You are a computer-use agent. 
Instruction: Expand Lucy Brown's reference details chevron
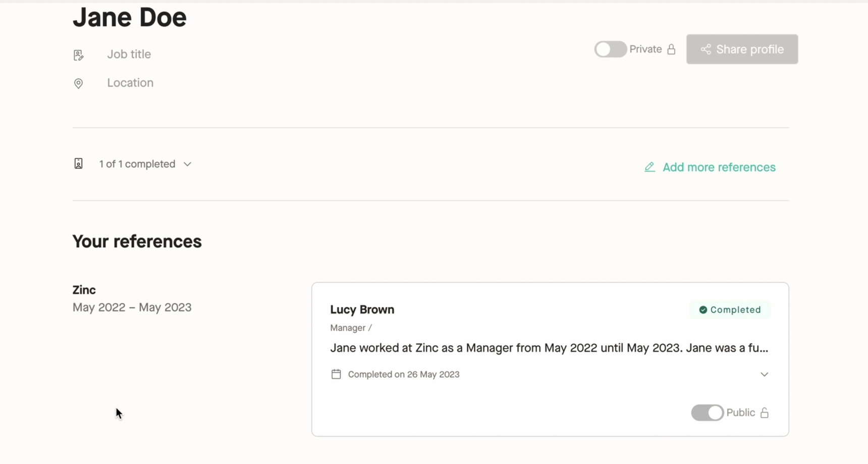tap(764, 374)
